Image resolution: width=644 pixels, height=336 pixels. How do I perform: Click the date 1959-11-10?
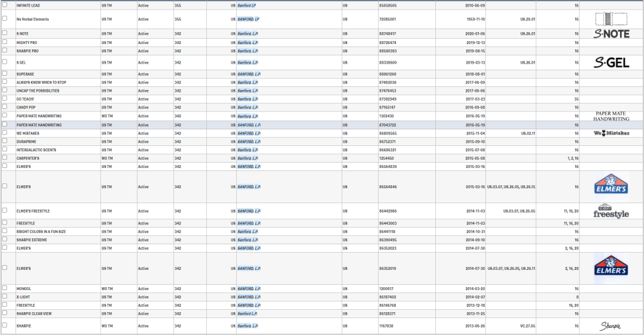476,19
